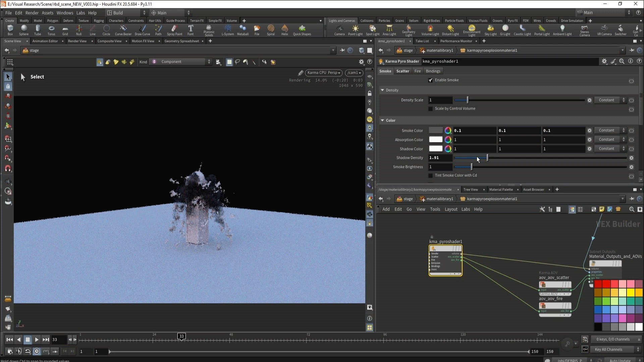The image size is (644, 362).
Task: Open Smoke Color picker wheel
Action: 448,130
